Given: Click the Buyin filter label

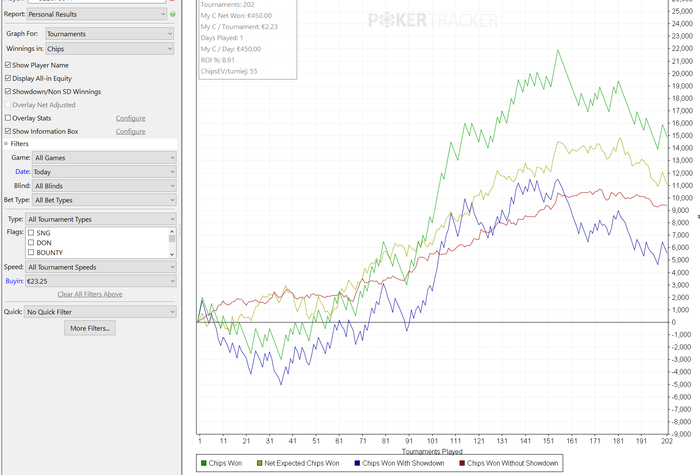Looking at the screenshot, I should [x=14, y=281].
